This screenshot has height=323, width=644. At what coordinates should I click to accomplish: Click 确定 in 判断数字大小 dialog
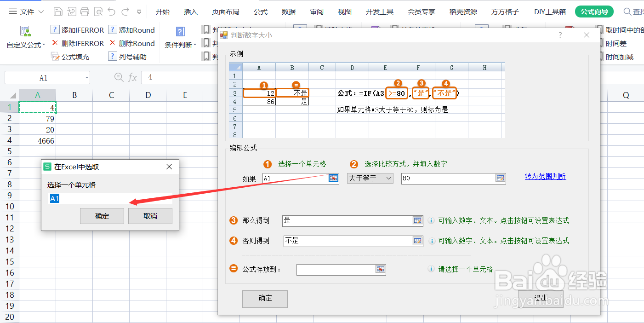click(x=265, y=298)
